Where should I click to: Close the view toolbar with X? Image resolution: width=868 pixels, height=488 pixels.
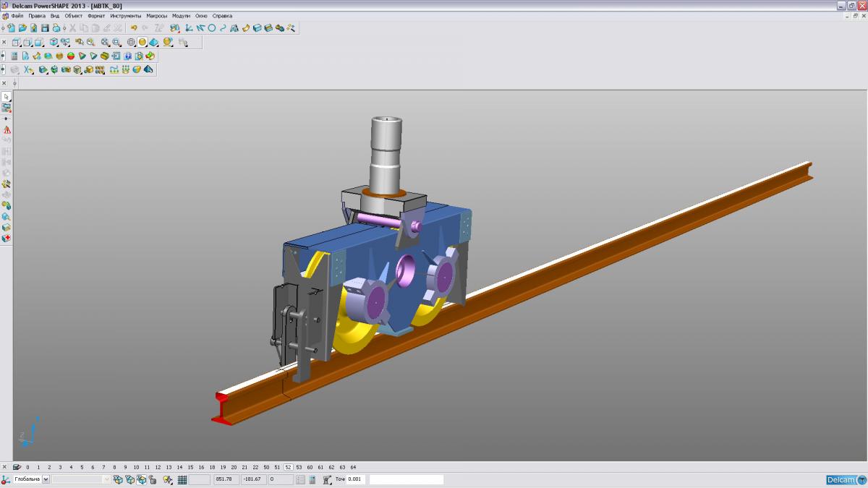4,42
